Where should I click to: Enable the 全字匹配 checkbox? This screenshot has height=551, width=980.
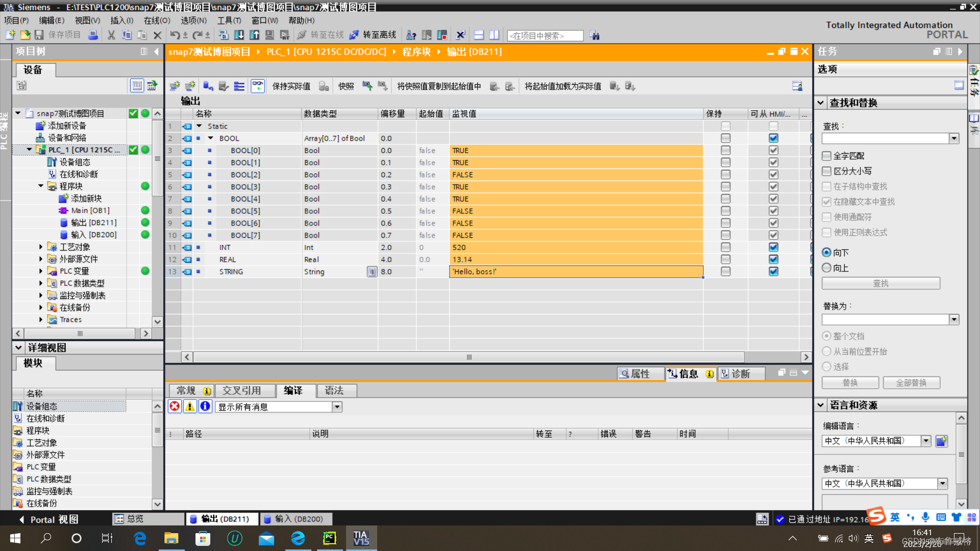pos(826,156)
